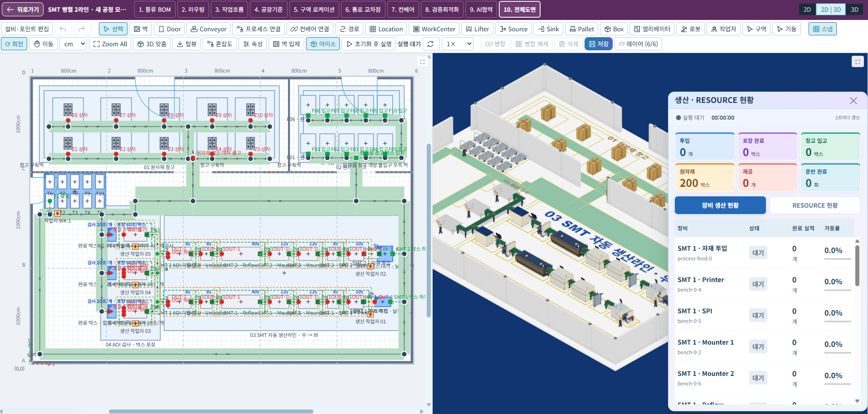Select the Location tool
This screenshot has width=868, height=414.
click(386, 29)
